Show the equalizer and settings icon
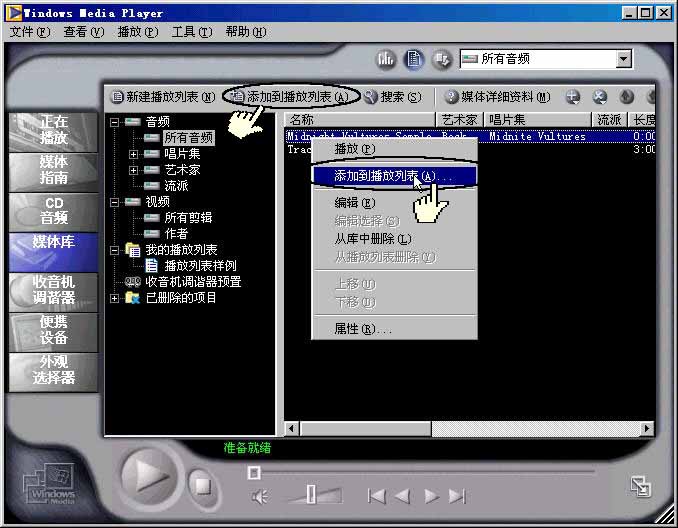The image size is (678, 528). tap(386, 58)
